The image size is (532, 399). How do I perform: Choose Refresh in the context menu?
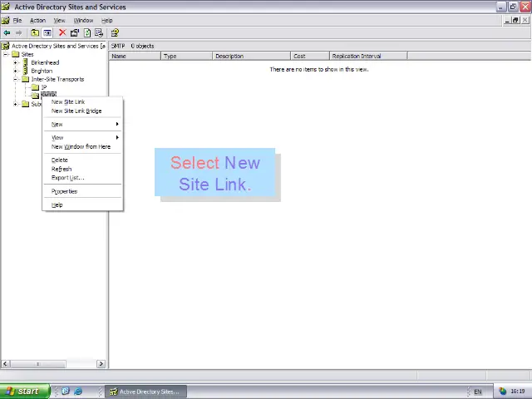tap(82, 169)
